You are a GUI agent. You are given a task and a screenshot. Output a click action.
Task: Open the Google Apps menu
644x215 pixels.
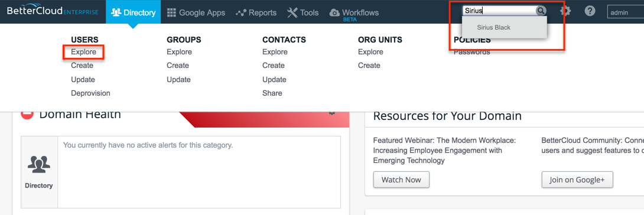pyautogui.click(x=196, y=13)
